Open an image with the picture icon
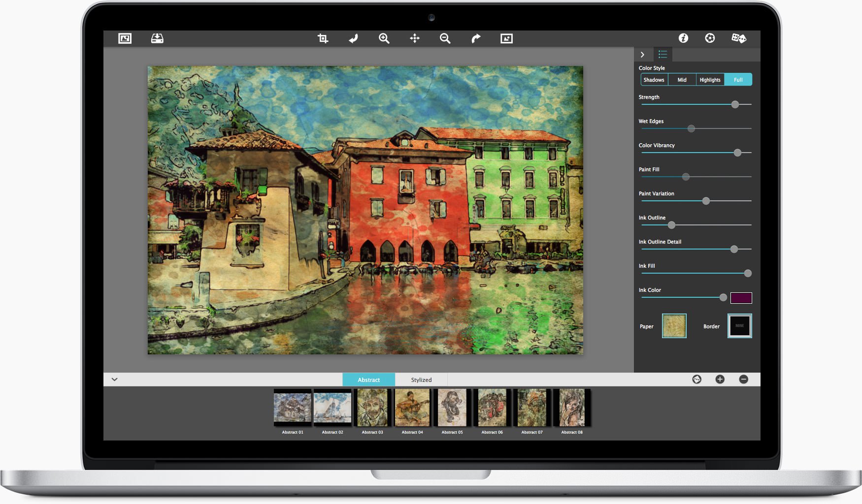The height and width of the screenshot is (504, 862). pyautogui.click(x=125, y=38)
